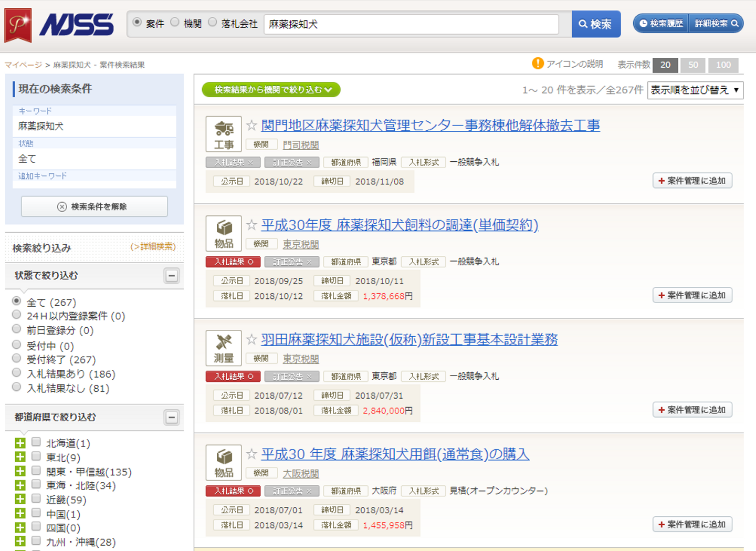Check the 近畿(59) checkbox
This screenshot has height=551, width=756.
point(36,498)
